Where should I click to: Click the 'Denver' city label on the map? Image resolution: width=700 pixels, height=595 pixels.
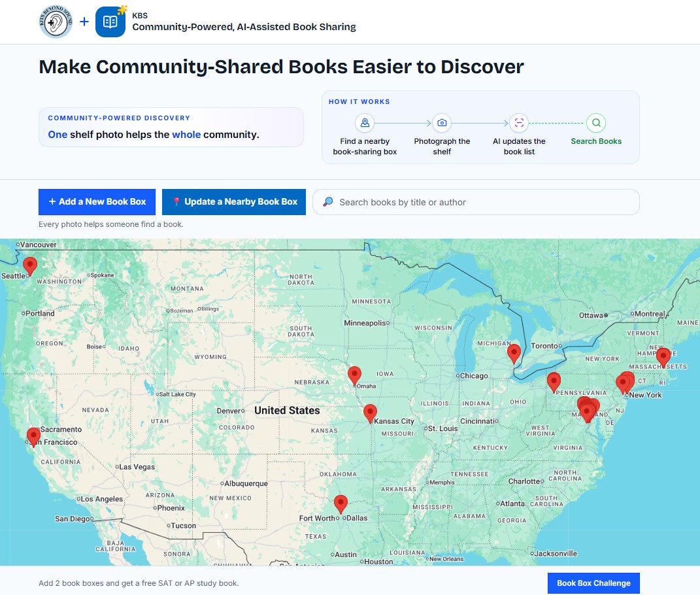tap(228, 411)
